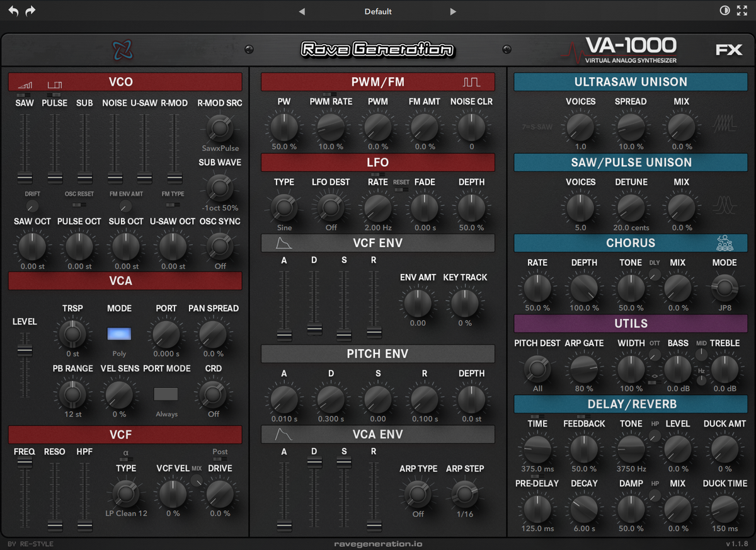Viewport: 756px width, 550px height.
Task: Click the R-MOD SRC selector knob
Action: [x=219, y=129]
